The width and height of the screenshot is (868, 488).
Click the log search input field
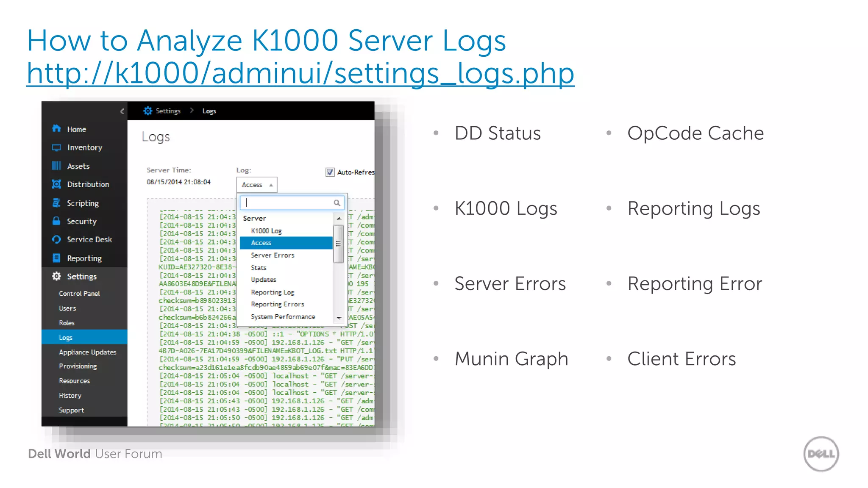click(x=292, y=202)
